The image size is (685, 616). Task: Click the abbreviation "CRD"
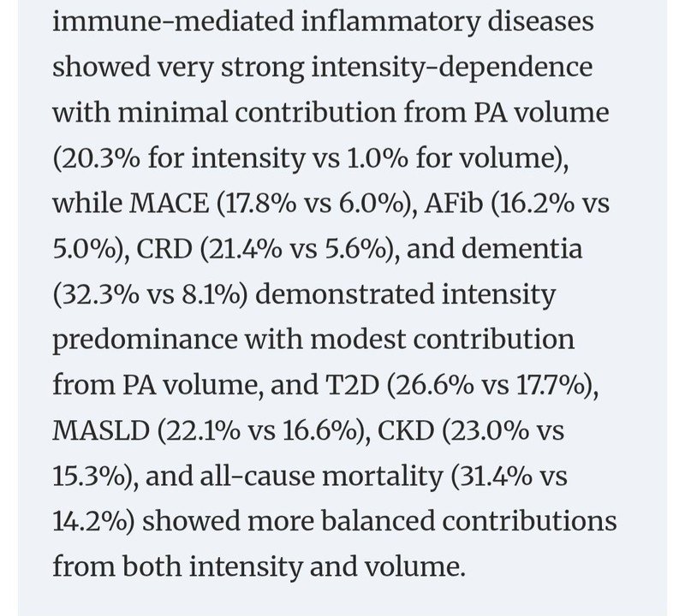point(164,248)
